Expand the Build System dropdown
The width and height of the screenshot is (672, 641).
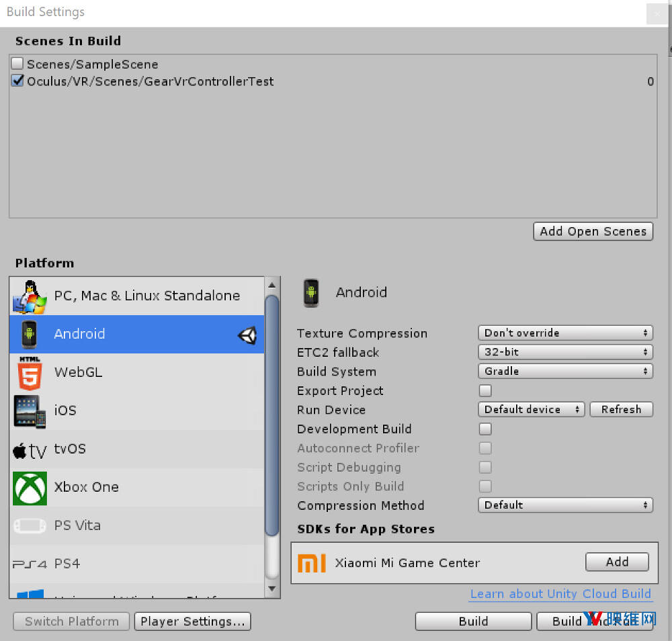(x=564, y=371)
